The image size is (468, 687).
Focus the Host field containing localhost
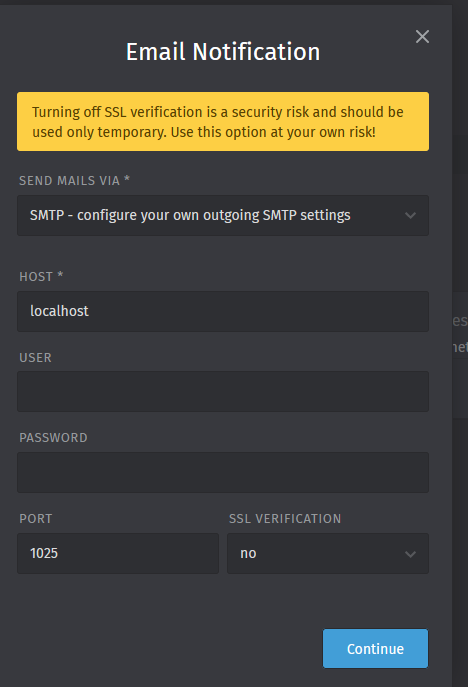coord(223,311)
